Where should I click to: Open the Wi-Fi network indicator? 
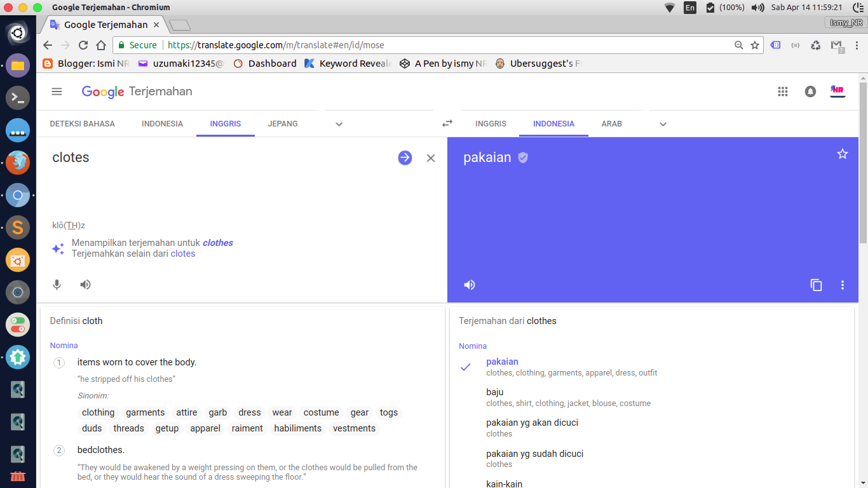670,8
